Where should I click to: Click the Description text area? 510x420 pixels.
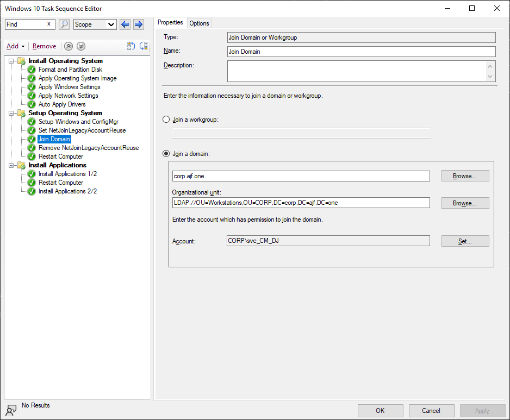pos(362,71)
